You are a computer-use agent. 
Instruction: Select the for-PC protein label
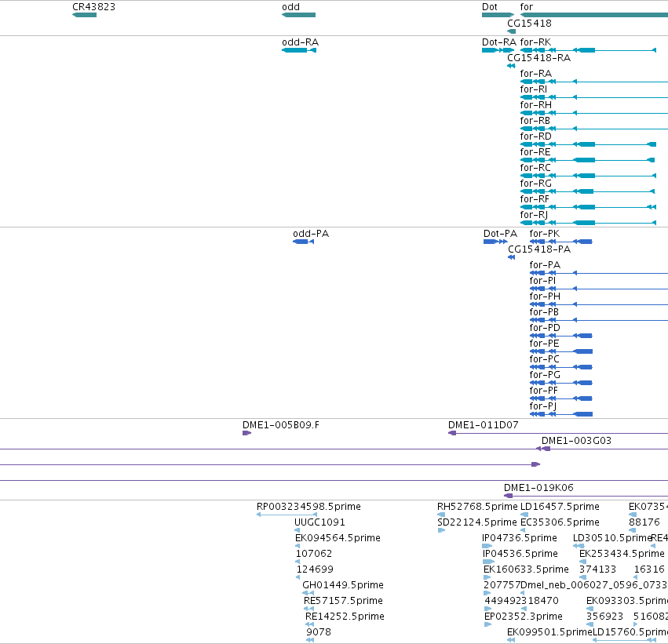545,360
